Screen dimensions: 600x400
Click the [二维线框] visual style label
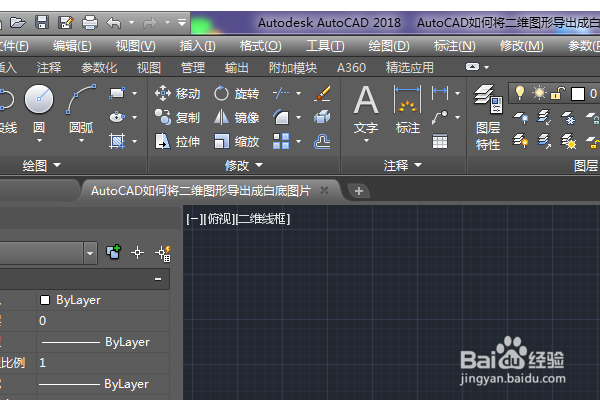[263, 219]
